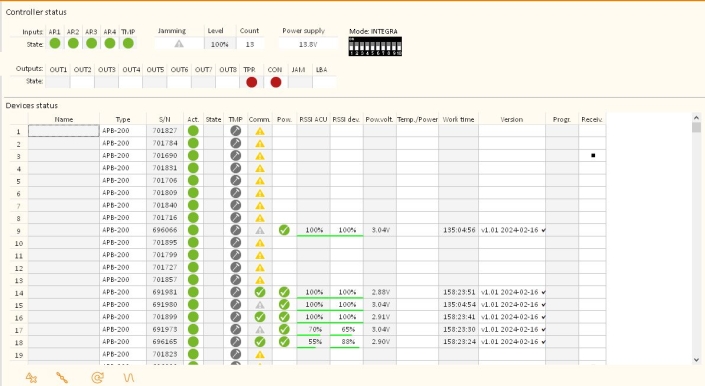Click the work time 158:23:51 cell
This screenshot has width=705, height=386.
pyautogui.click(x=459, y=292)
